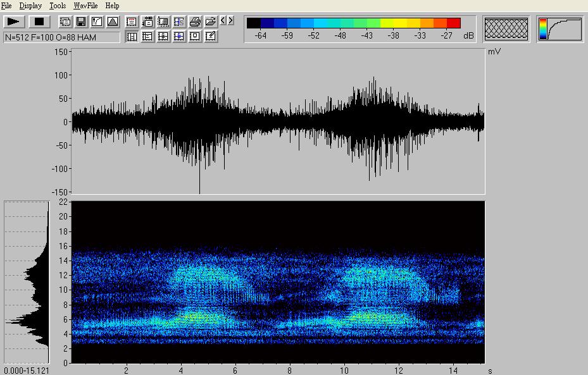Click the printer icon
This screenshot has width=588, height=375.
tap(195, 22)
